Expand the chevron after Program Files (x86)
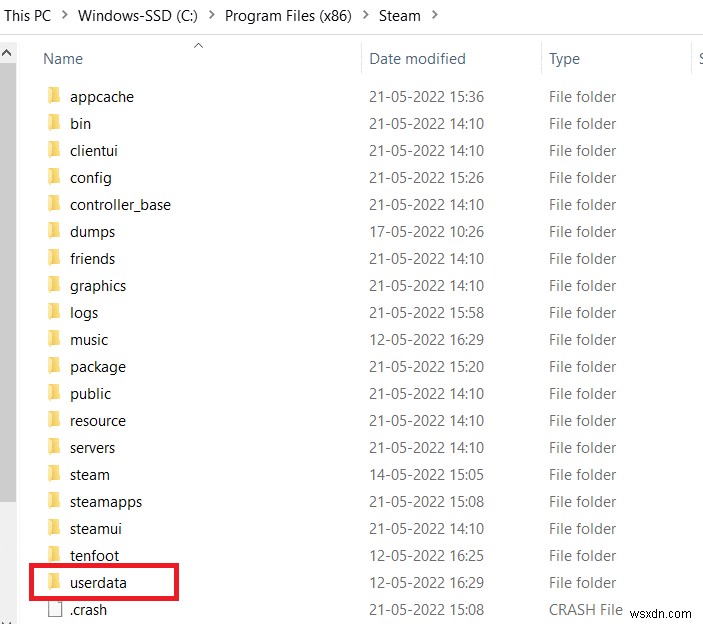 click(365, 15)
